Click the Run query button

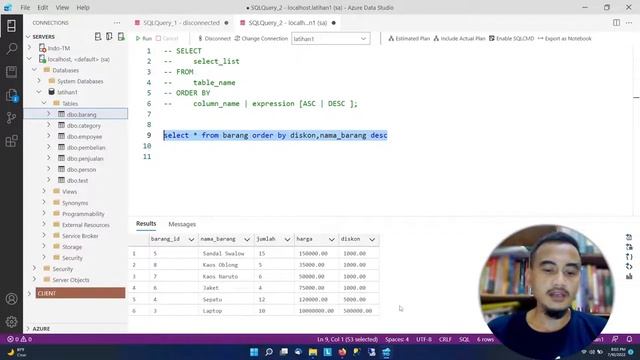(144, 38)
